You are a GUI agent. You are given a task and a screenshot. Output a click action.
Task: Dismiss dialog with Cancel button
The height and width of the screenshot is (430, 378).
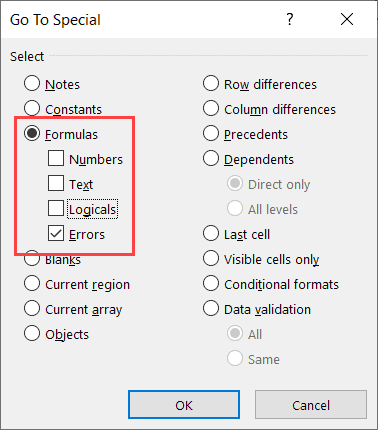311,405
